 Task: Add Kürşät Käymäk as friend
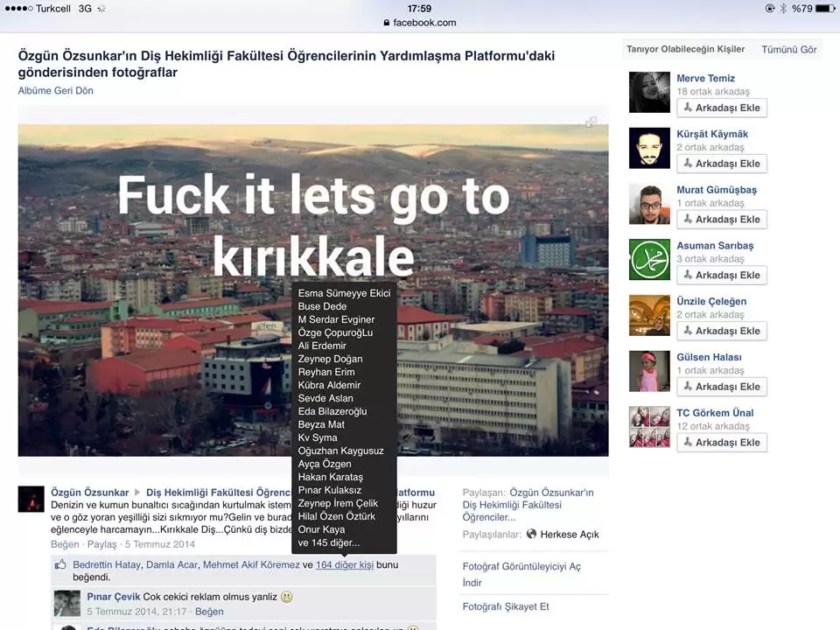(721, 164)
